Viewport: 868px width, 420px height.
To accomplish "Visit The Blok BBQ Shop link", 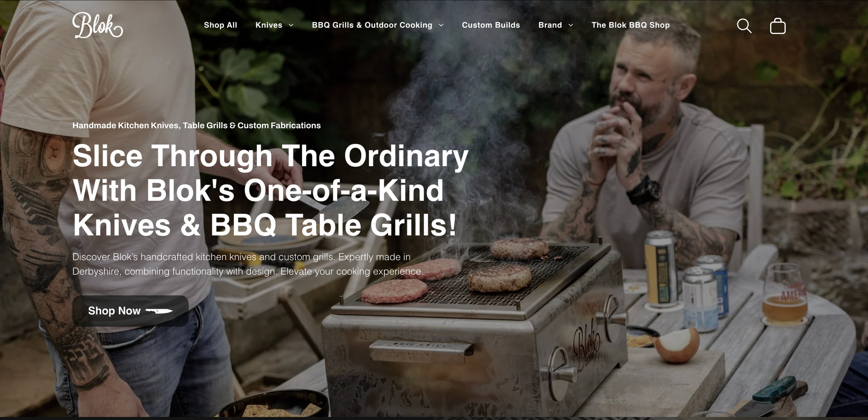I will [631, 25].
